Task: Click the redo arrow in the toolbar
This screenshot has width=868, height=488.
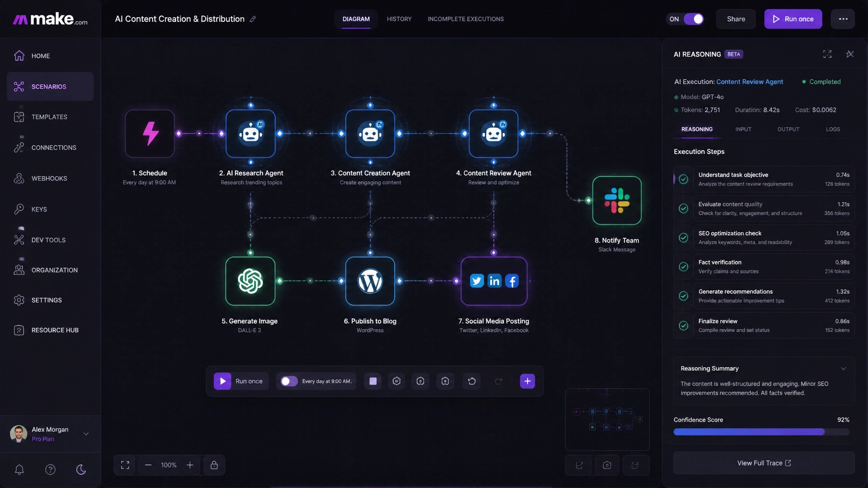Action: tap(498, 381)
